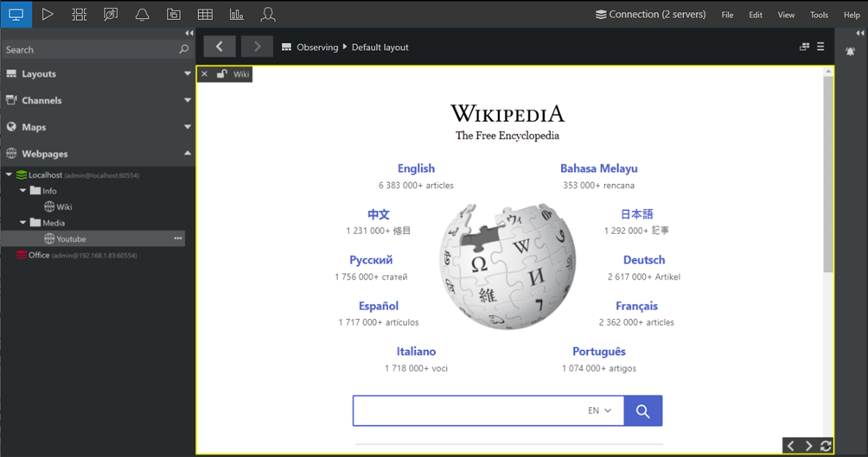Viewport: 868px width, 457px height.
Task: Expand the Layouts section
Action: tap(188, 74)
